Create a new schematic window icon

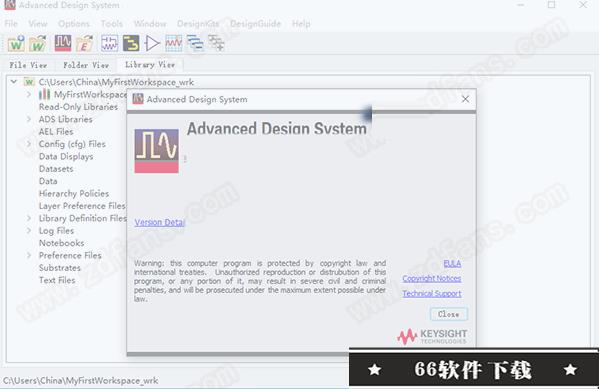click(110, 43)
